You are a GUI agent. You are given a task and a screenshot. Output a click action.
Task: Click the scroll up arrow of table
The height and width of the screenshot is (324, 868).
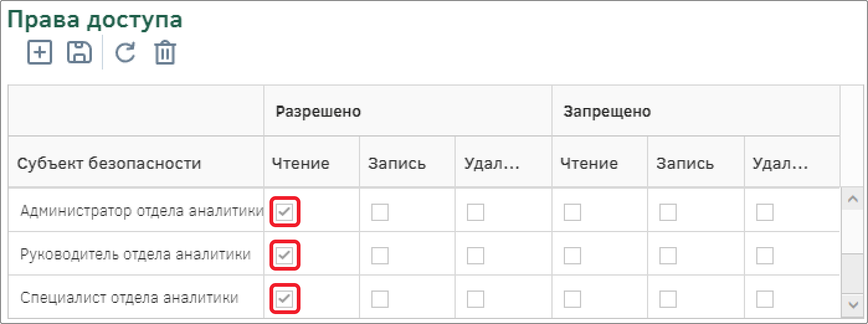(x=851, y=199)
